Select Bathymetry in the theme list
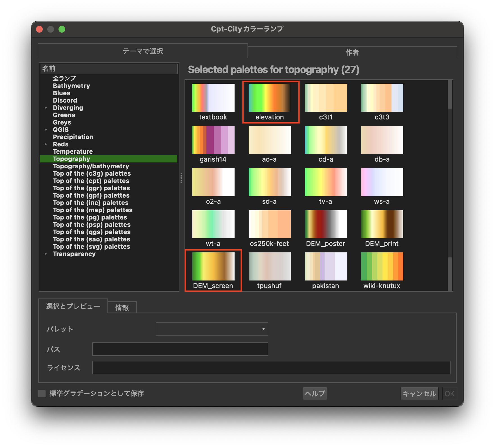This screenshot has width=495, height=448. click(x=71, y=86)
